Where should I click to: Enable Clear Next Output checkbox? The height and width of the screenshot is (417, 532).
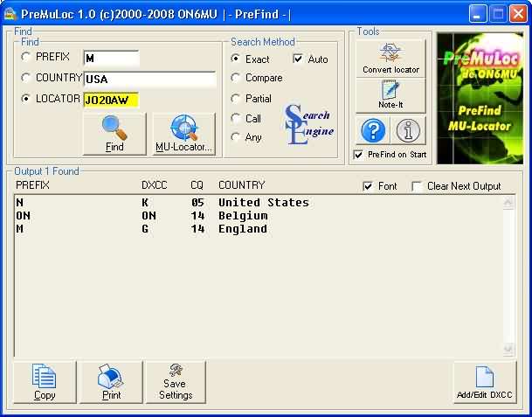coord(417,186)
